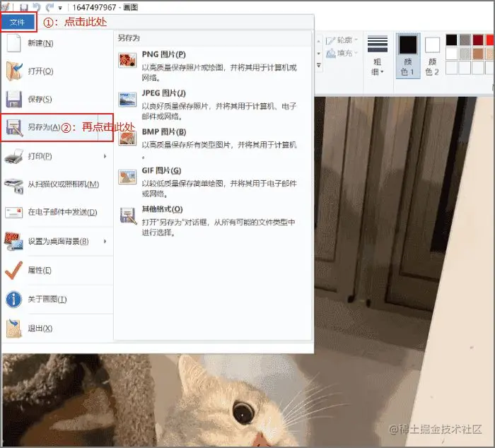
Task: Click the JPEG 图片 format icon
Action: click(127, 100)
